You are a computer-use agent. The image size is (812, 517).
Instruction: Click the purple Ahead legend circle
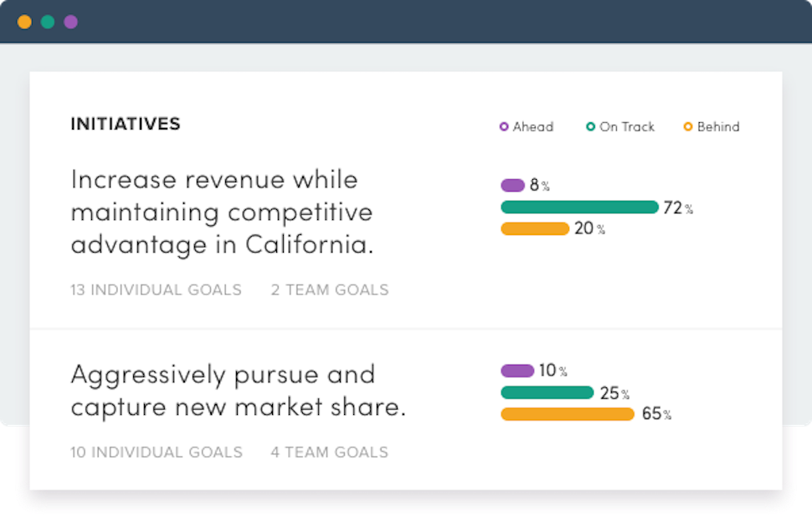click(x=504, y=127)
